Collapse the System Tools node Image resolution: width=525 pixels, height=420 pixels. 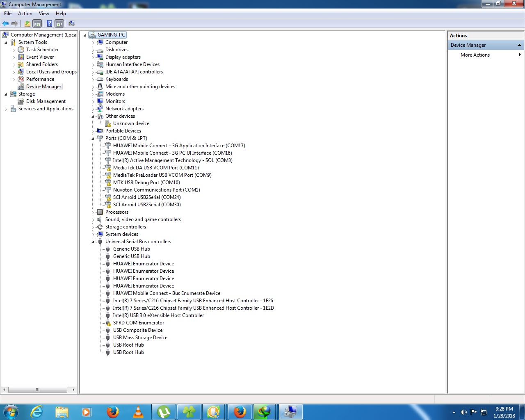[x=6, y=42]
